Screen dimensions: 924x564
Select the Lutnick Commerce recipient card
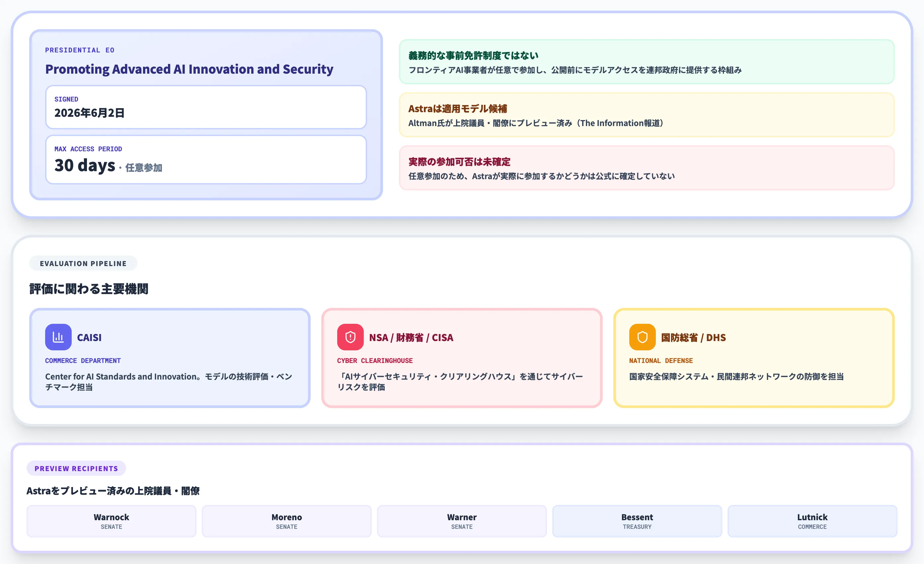[812, 521]
